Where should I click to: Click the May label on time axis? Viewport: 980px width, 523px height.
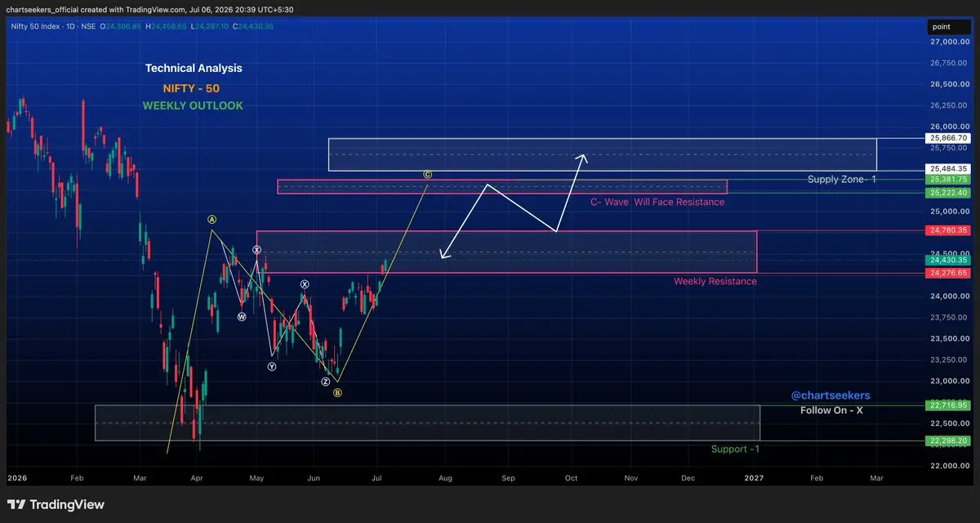tap(256, 476)
